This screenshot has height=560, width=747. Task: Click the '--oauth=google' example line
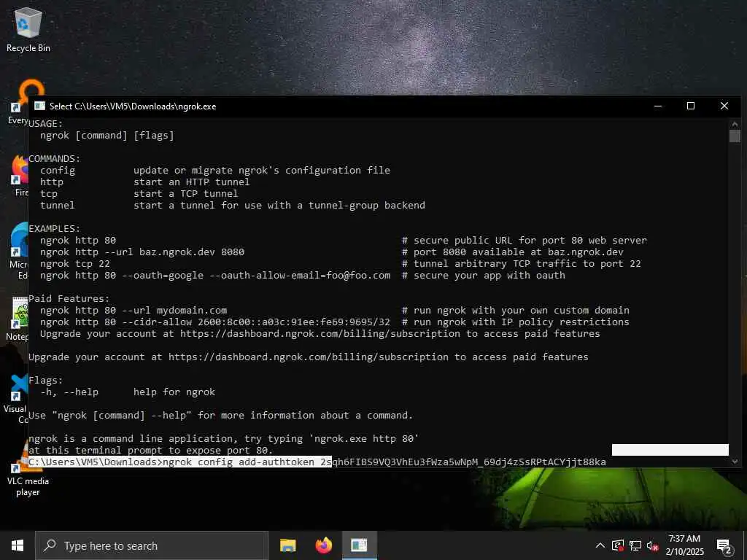pyautogui.click(x=215, y=275)
